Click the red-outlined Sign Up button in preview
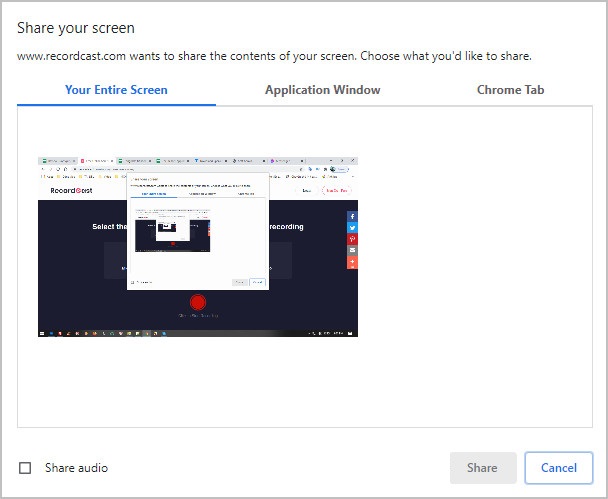608x499 pixels. [335, 190]
